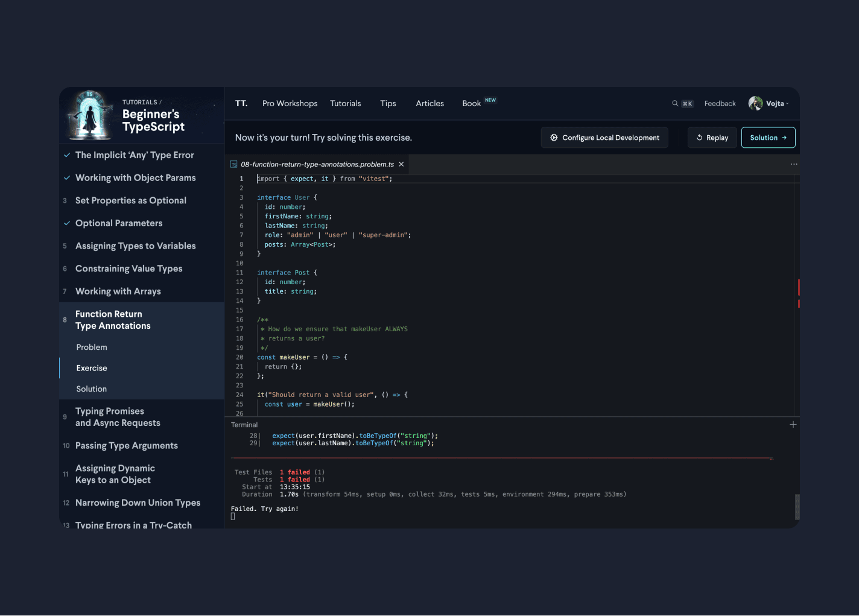Switch to the 08-function-return-type-annotations.problem.ts tab
Image resolution: width=859 pixels, height=616 pixels.
point(317,164)
